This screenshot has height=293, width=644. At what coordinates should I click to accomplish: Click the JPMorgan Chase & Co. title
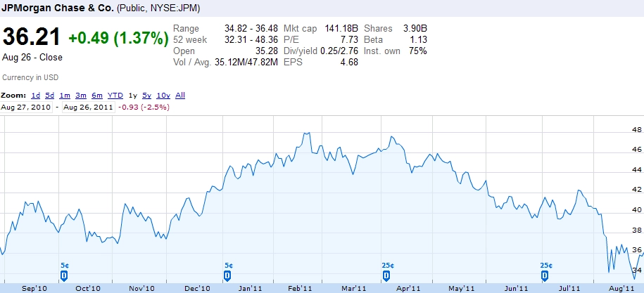tap(58, 8)
